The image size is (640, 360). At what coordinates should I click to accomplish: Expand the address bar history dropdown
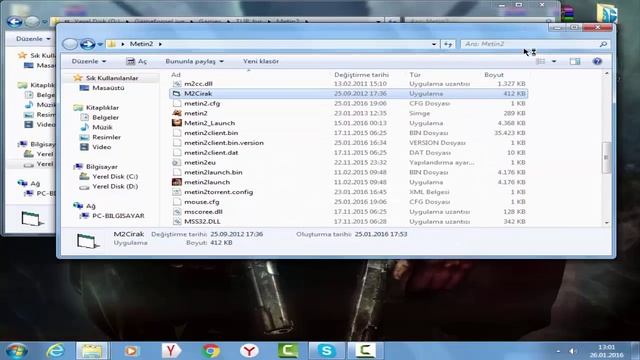[434, 44]
